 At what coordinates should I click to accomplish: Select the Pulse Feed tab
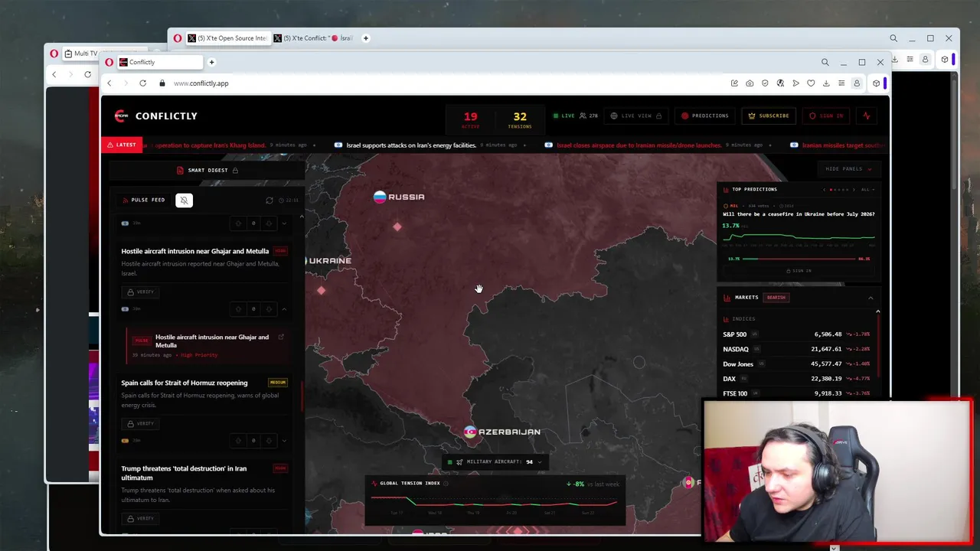[143, 200]
